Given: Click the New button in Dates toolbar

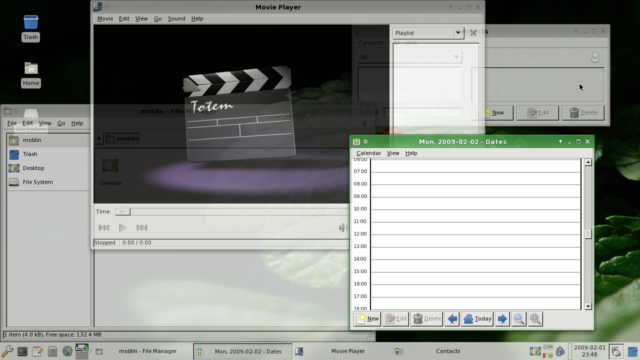Looking at the screenshot, I should tap(367, 319).
